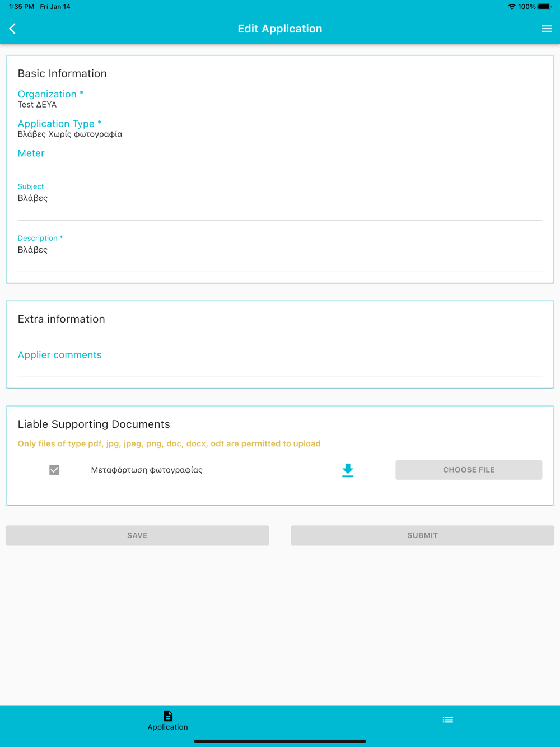The image size is (560, 747).
Task: Tap the Wi-Fi status icon
Action: tap(511, 7)
